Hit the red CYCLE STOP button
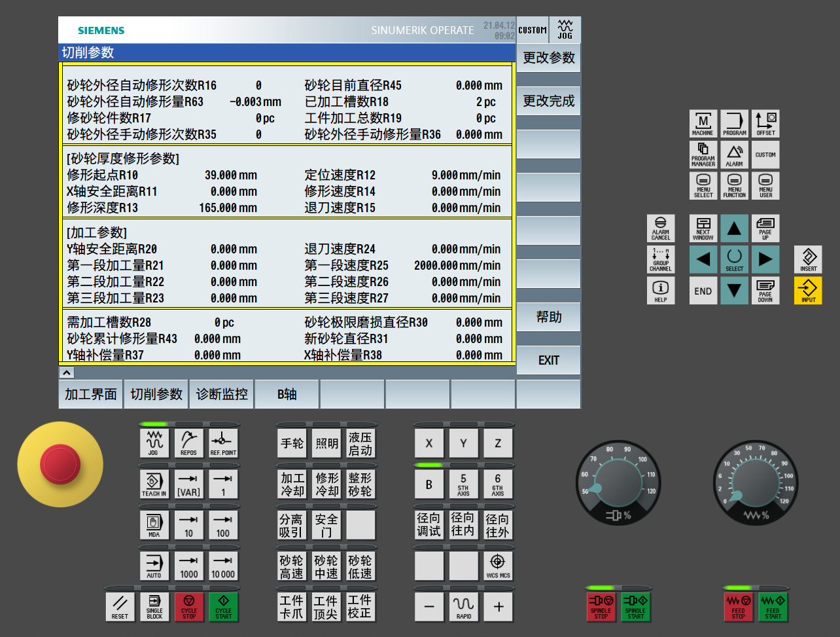 [x=189, y=606]
